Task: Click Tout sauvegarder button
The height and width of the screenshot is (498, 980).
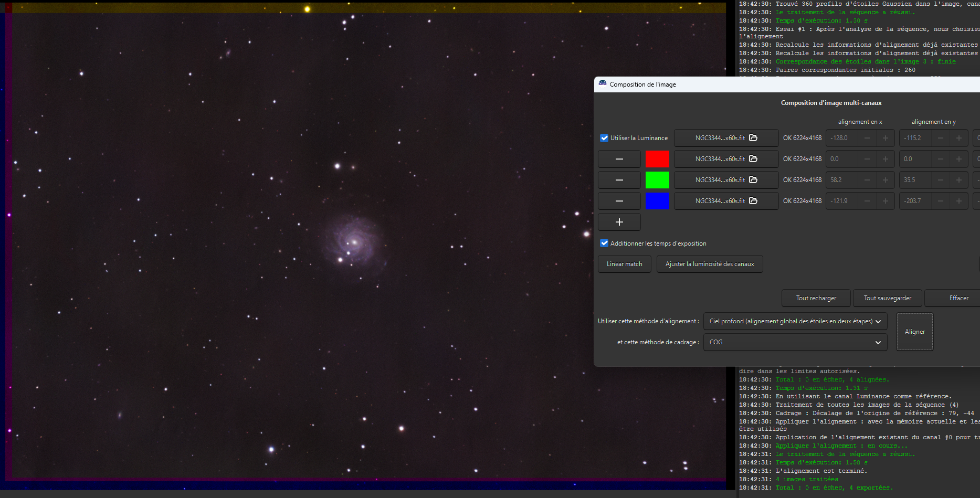Action: [x=888, y=298]
